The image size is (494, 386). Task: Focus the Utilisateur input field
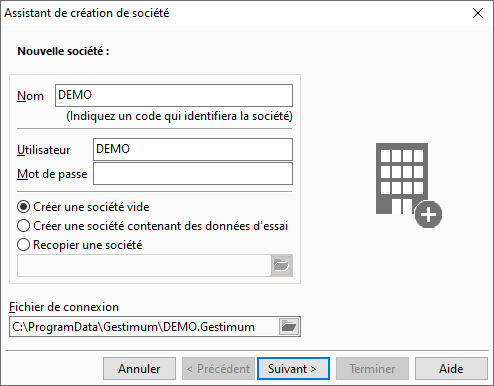click(193, 149)
